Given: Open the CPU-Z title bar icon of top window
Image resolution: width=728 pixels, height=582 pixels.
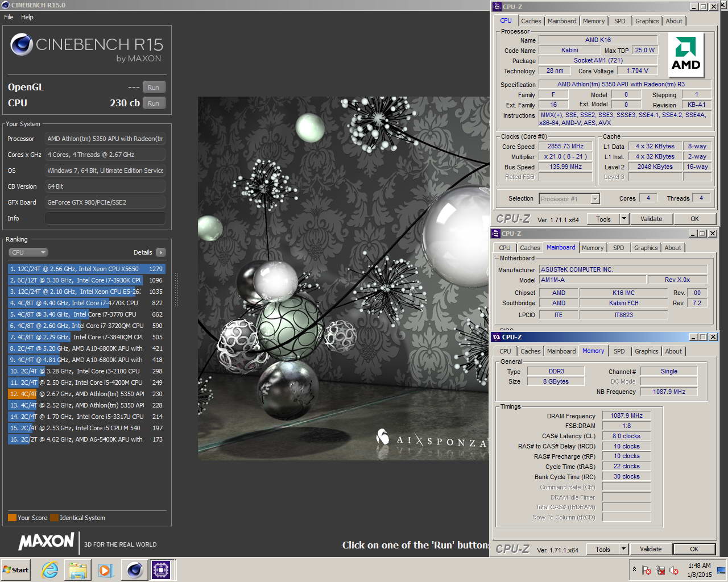Looking at the screenshot, I should point(497,7).
